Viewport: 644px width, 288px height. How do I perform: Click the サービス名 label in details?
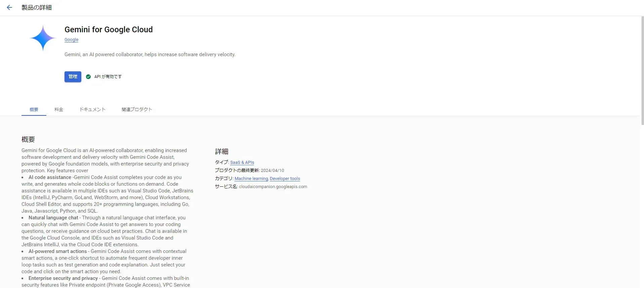click(226, 187)
